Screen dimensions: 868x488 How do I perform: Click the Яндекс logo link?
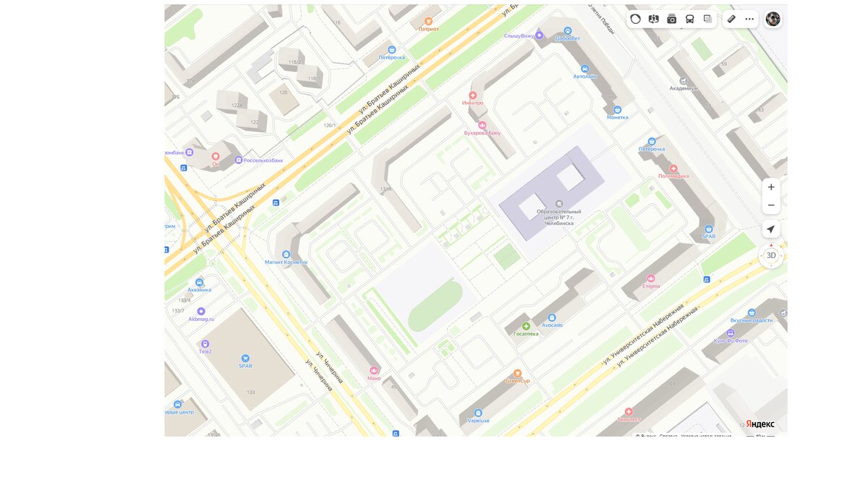(760, 424)
